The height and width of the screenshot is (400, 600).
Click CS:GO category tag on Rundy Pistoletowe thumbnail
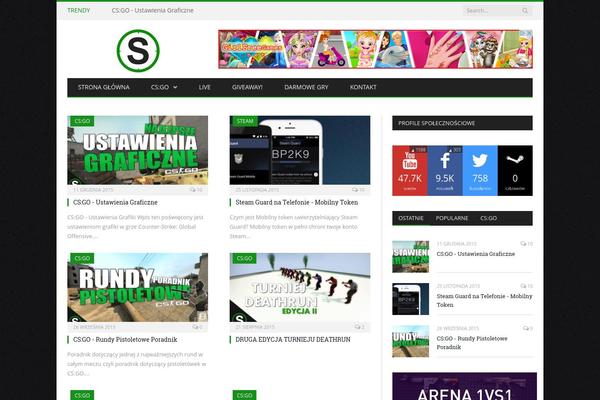82,258
